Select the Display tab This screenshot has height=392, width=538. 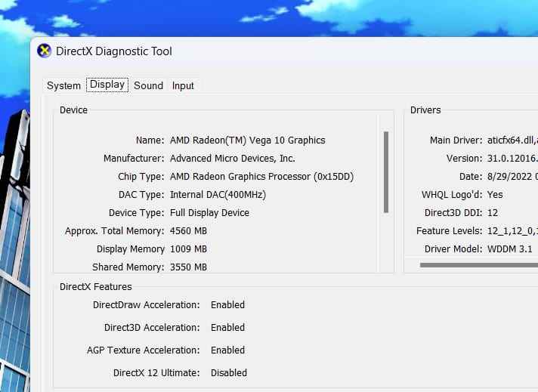(x=107, y=85)
